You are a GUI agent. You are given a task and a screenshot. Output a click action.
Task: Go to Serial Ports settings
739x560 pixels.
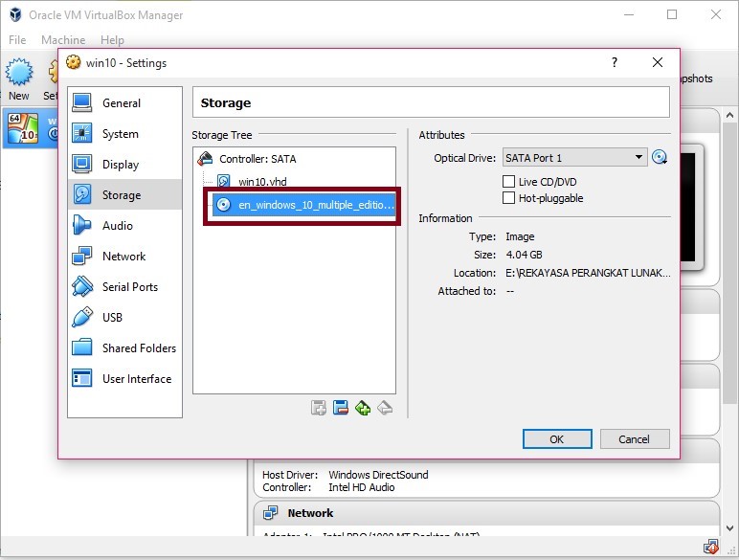click(124, 286)
